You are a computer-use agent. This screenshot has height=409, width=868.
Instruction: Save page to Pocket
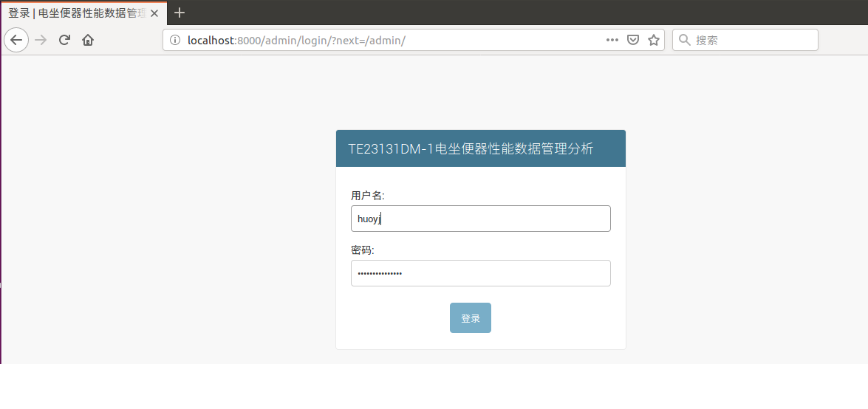[x=633, y=40]
